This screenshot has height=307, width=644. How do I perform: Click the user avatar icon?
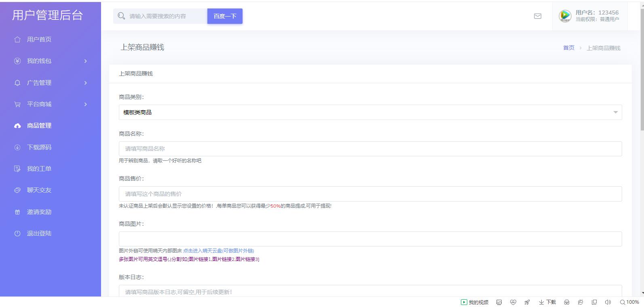click(x=564, y=16)
